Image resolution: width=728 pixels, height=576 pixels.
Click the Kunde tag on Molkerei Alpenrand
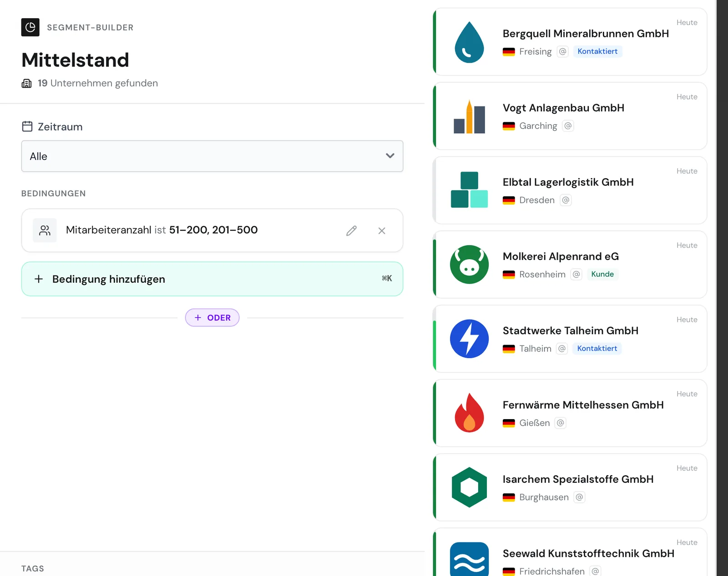(602, 274)
